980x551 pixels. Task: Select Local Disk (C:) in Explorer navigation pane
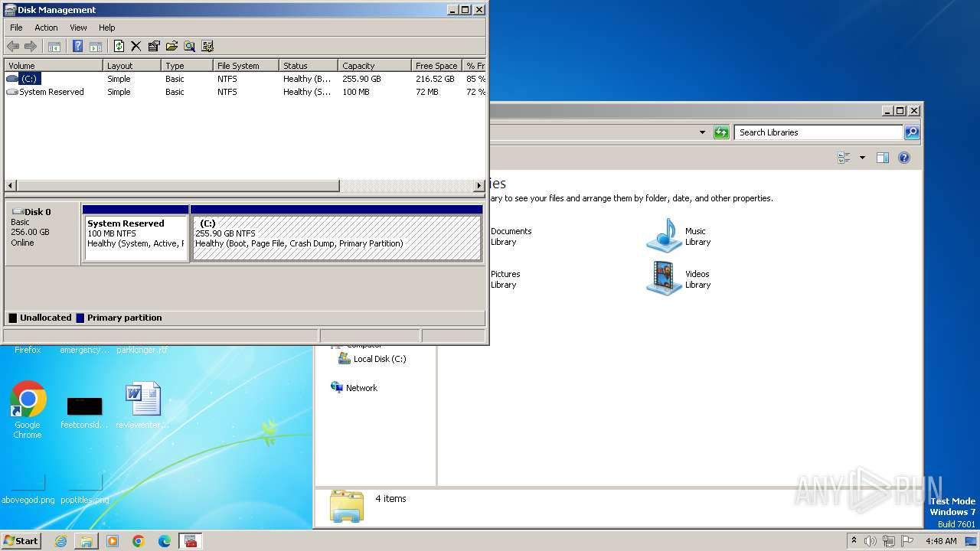pyautogui.click(x=372, y=359)
